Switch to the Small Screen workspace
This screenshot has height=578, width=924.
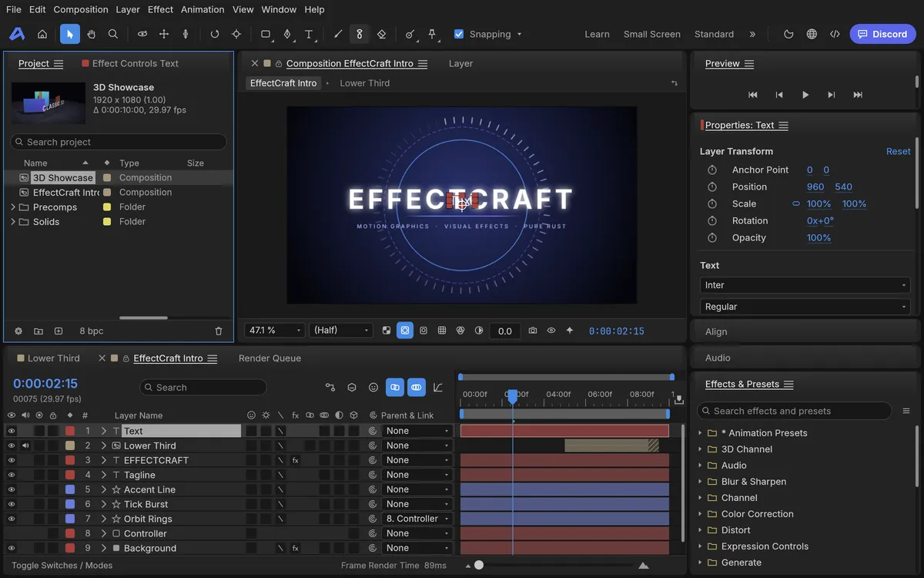[652, 34]
